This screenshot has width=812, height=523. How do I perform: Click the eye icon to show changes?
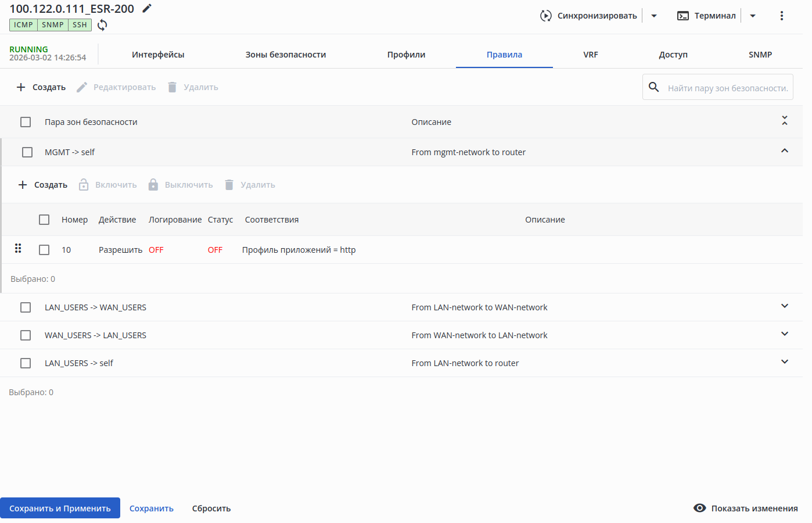point(700,508)
